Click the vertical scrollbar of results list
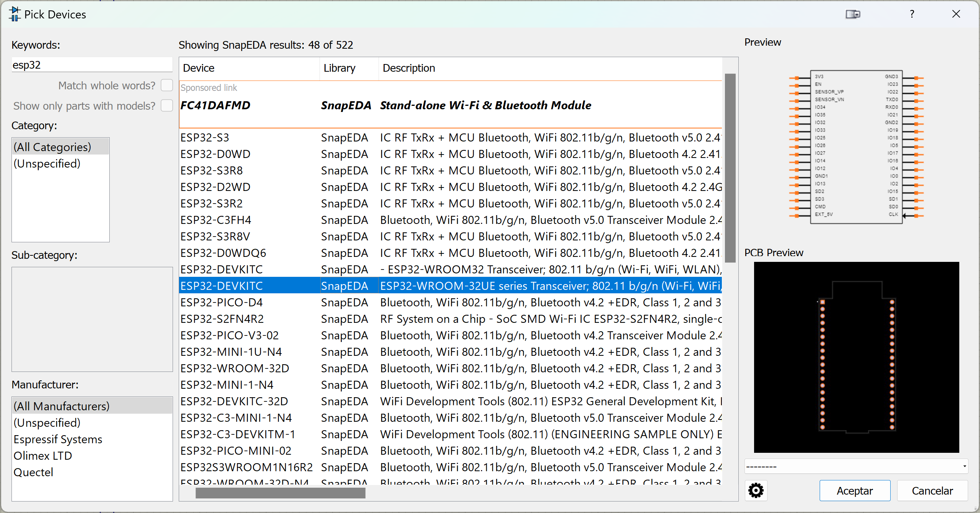Viewport: 980px width, 513px height. [x=730, y=168]
